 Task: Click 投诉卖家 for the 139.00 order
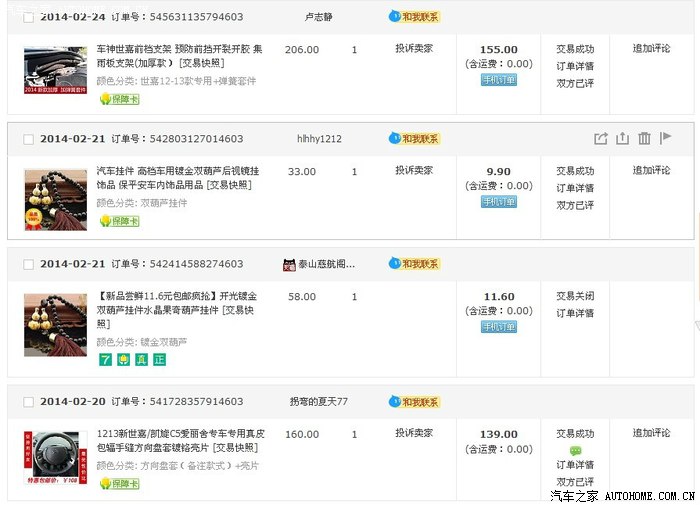413,433
